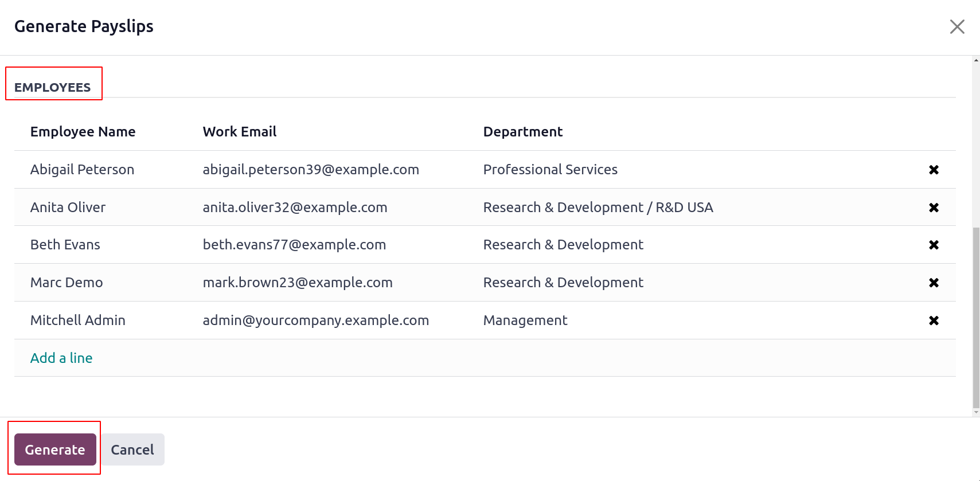Close the Generate Payslips dialog
The width and height of the screenshot is (980, 481).
click(x=956, y=27)
